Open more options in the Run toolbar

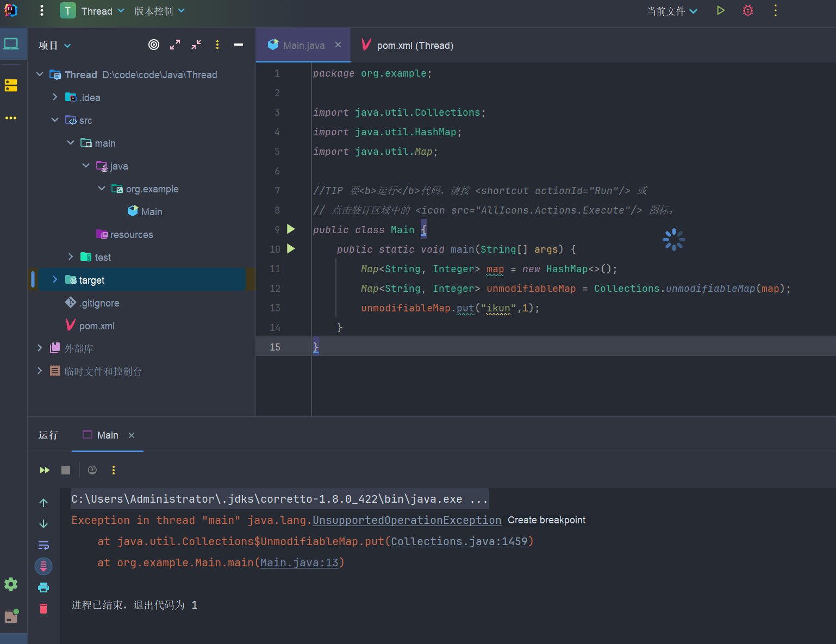click(114, 470)
